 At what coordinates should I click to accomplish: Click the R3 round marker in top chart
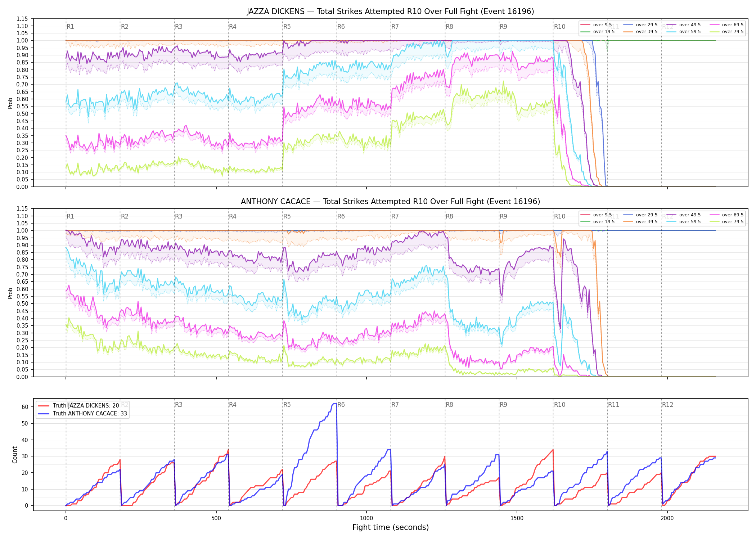[179, 27]
